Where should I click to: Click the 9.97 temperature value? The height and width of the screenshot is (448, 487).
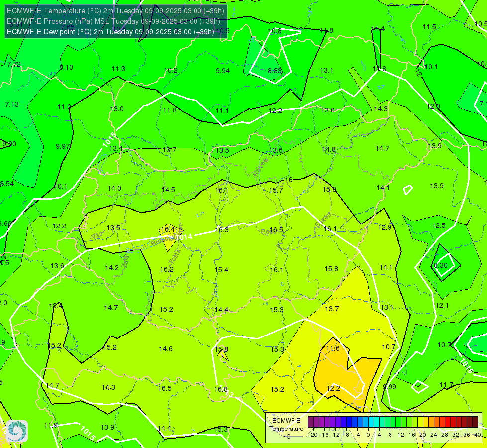pyautogui.click(x=63, y=146)
